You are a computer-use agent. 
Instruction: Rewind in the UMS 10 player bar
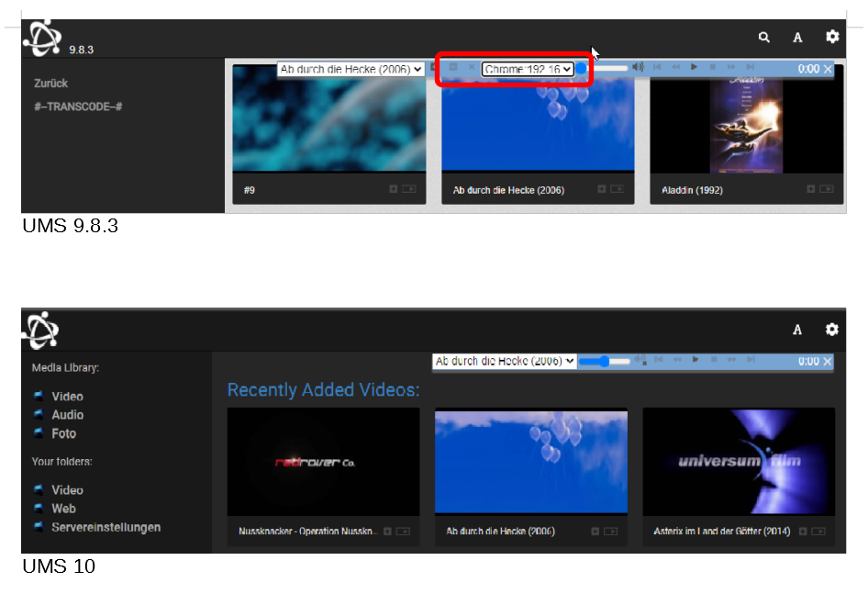click(x=677, y=360)
